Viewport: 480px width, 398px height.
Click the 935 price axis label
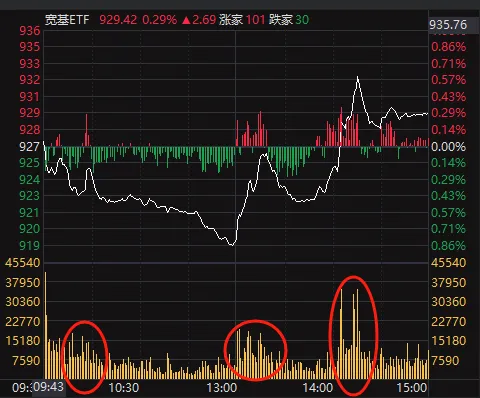click(x=30, y=47)
